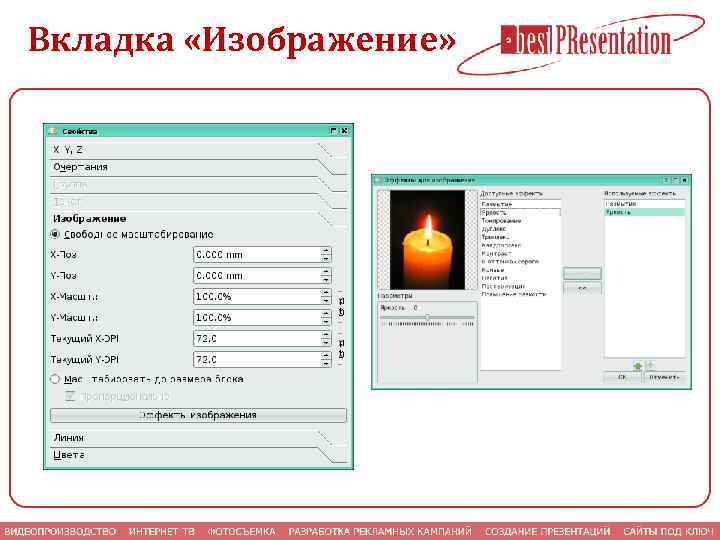Click the Y-Масшт 100.0% field
The height and width of the screenshot is (540, 720).
coord(257,318)
